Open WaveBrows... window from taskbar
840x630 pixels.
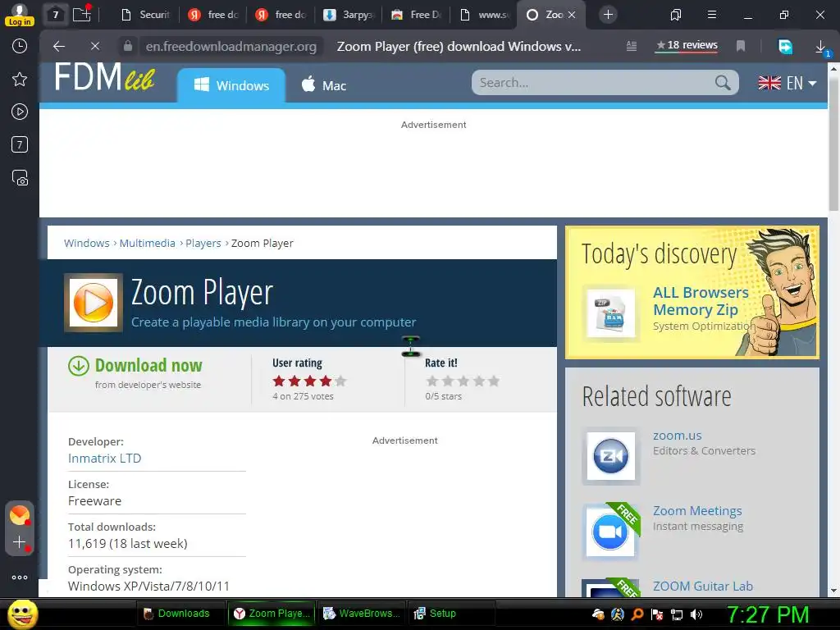[362, 614]
